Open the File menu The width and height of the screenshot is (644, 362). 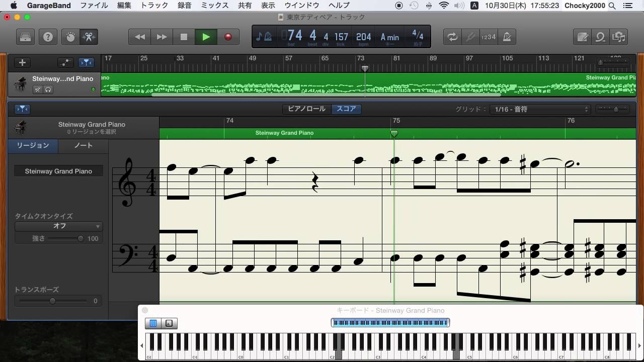coord(94,6)
